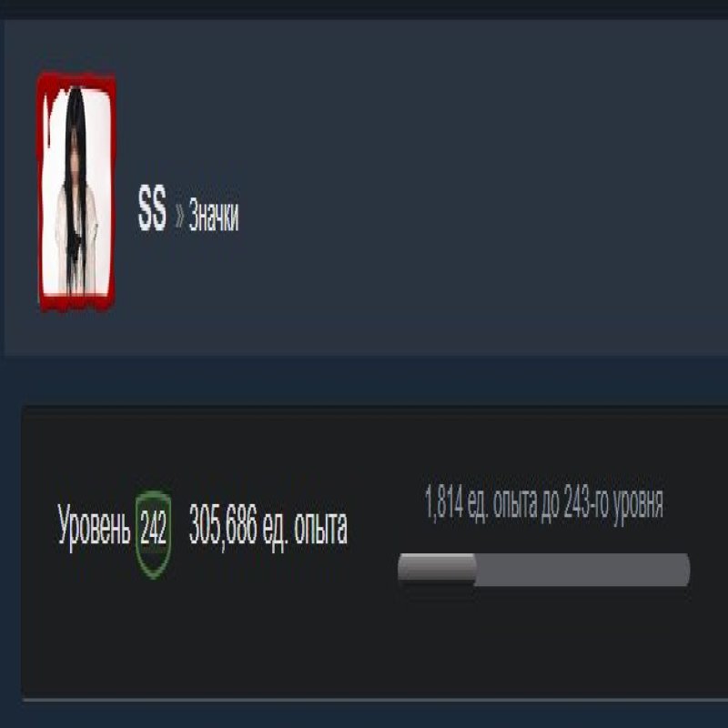Click the » breadcrumb separator
The image size is (728, 728).
[x=179, y=216]
